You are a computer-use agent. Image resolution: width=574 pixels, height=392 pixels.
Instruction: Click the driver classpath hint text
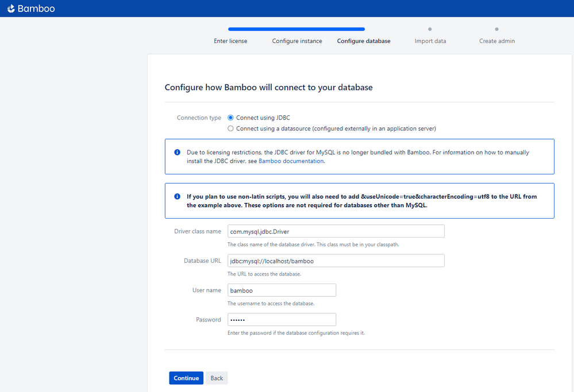tap(313, 244)
